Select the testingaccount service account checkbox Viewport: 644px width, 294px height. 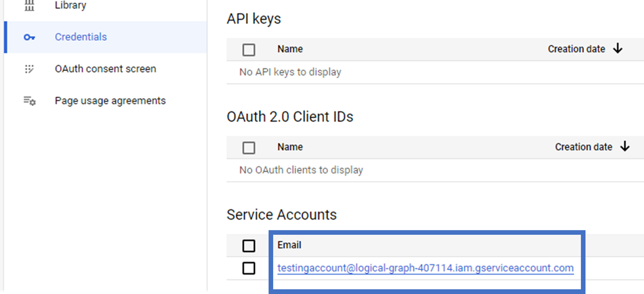point(249,268)
